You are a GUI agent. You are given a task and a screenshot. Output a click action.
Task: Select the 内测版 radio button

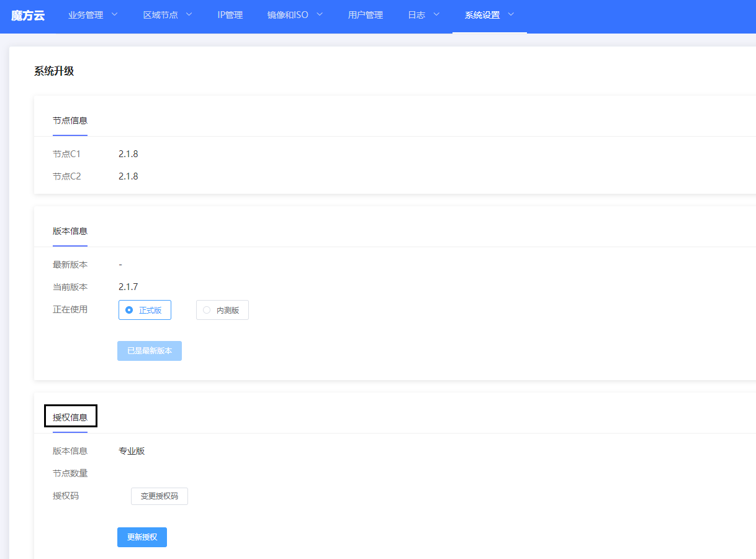click(222, 310)
